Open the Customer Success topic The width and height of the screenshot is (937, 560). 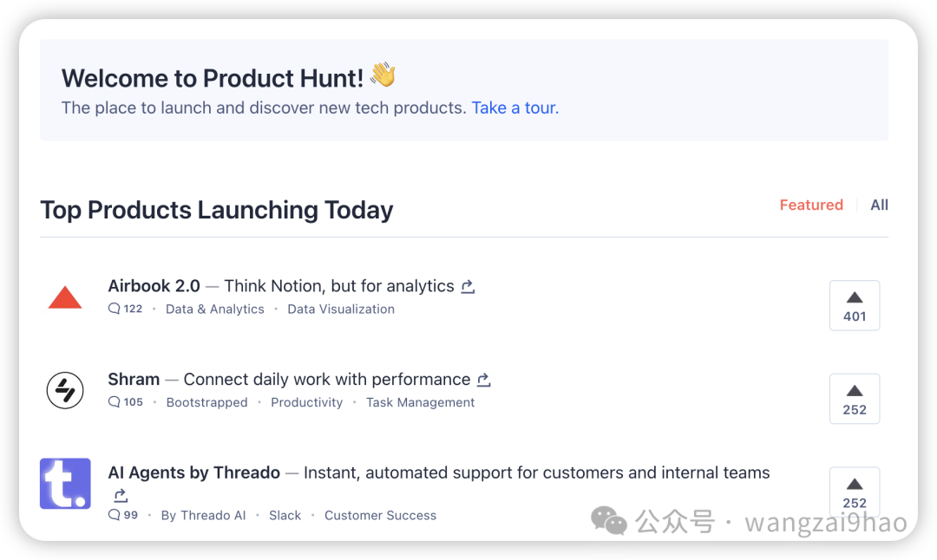coord(380,515)
